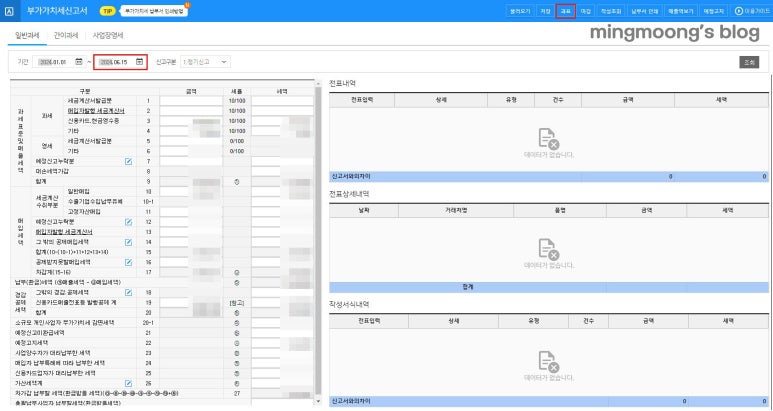Click 상세 header in 작성서식내역 table
The width and height of the screenshot is (773, 411).
pyautogui.click(x=454, y=321)
